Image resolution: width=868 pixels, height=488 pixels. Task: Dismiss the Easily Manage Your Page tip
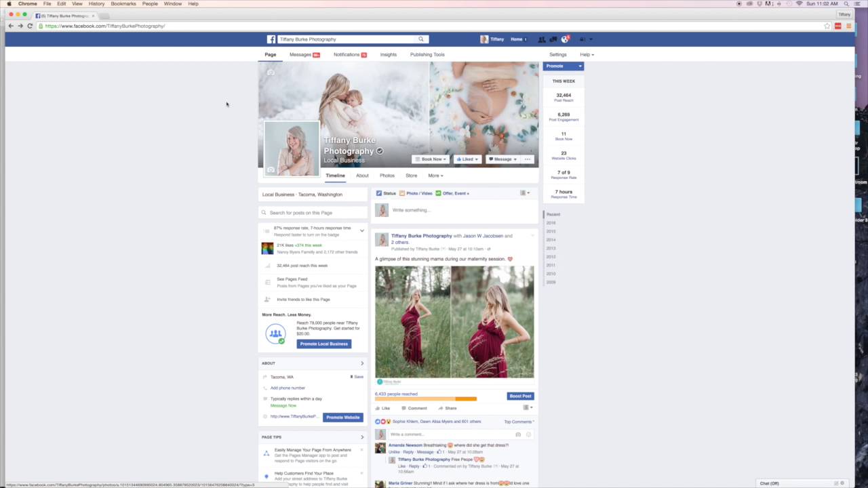(361, 450)
